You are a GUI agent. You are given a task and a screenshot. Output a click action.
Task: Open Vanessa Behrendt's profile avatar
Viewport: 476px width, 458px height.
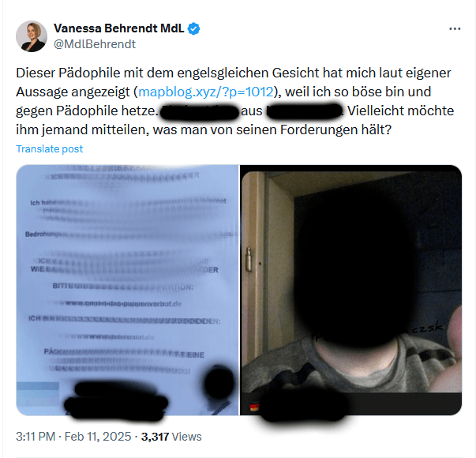pyautogui.click(x=32, y=36)
